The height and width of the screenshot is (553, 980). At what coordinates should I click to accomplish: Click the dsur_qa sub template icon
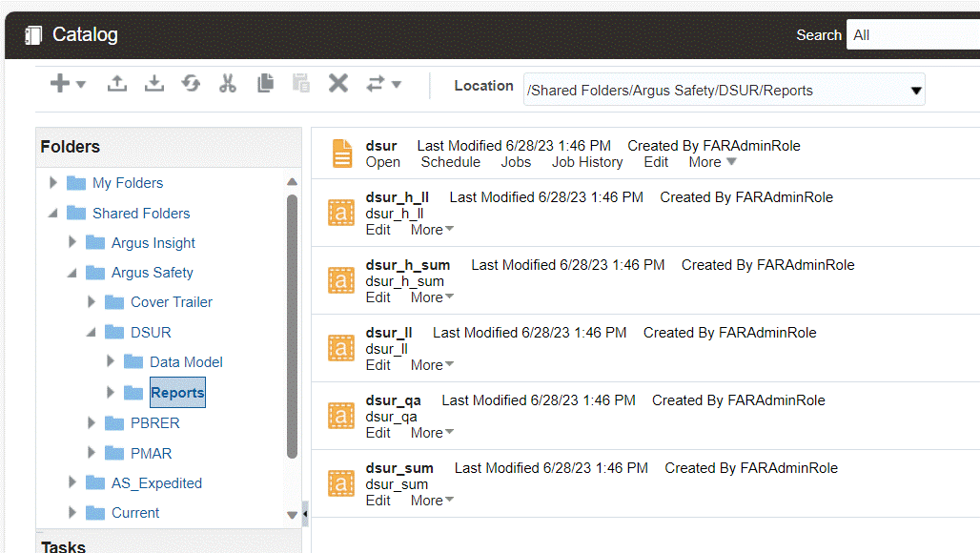[341, 416]
